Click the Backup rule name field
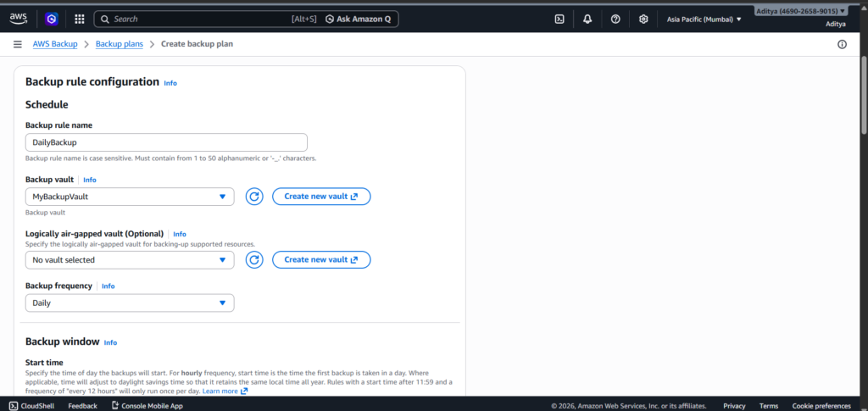This screenshot has width=868, height=411. 166,143
